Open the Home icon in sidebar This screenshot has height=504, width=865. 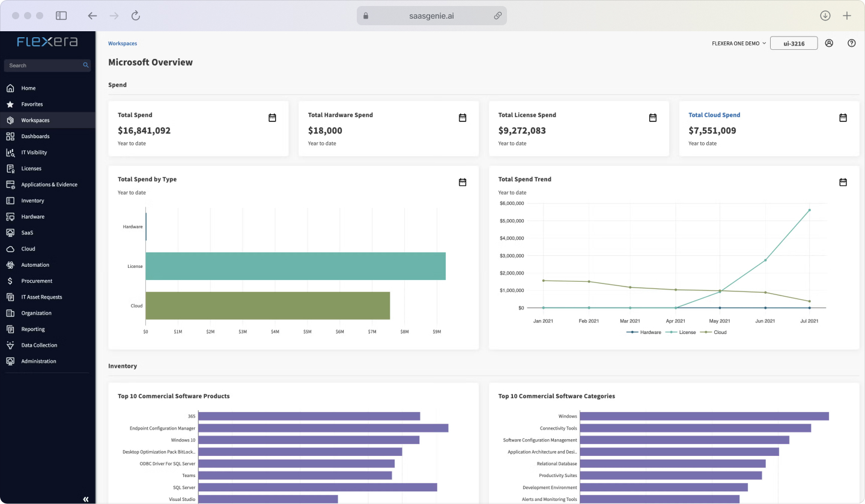(10, 88)
